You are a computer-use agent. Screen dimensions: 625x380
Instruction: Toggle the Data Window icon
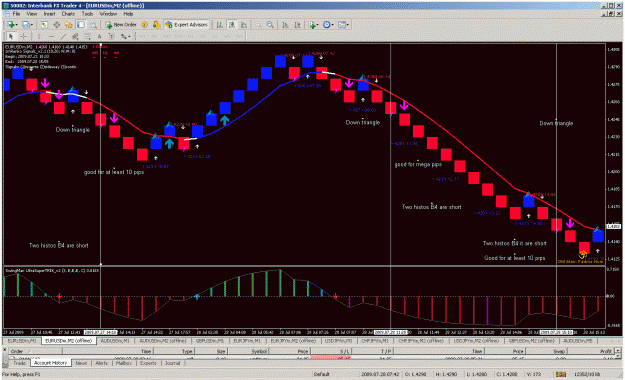click(56, 25)
